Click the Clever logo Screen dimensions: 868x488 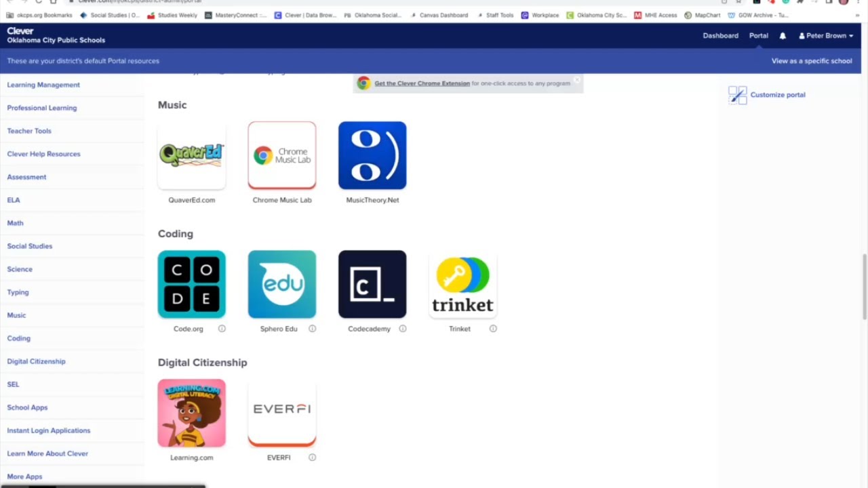(x=20, y=30)
